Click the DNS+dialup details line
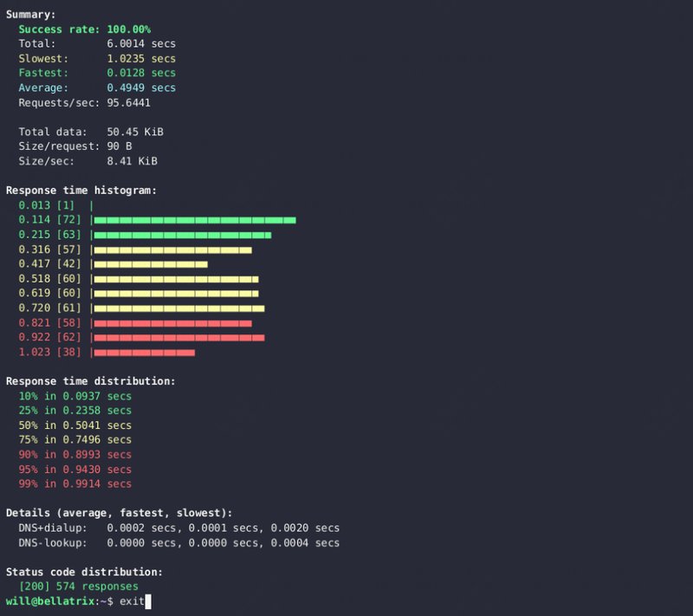Image resolution: width=693 pixels, height=616 pixels. pos(178,528)
